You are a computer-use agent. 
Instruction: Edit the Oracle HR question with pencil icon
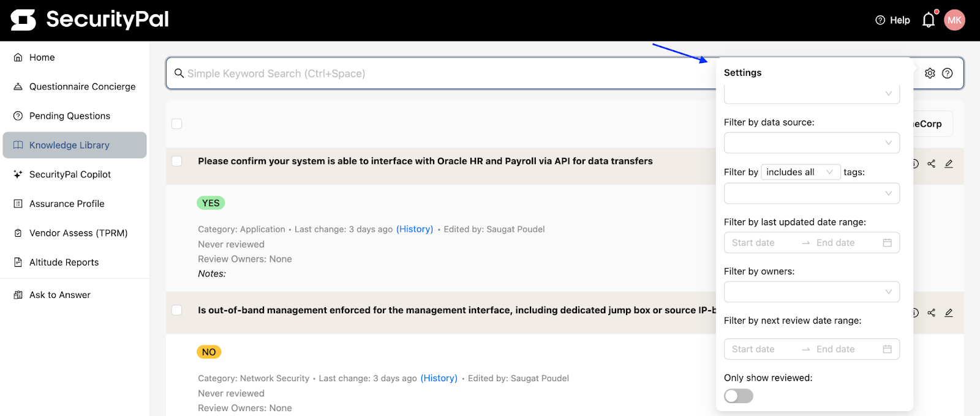(x=949, y=164)
